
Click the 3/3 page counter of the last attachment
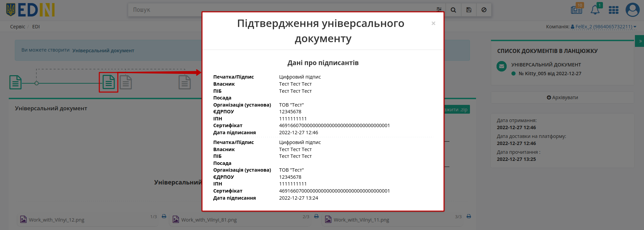459,217
